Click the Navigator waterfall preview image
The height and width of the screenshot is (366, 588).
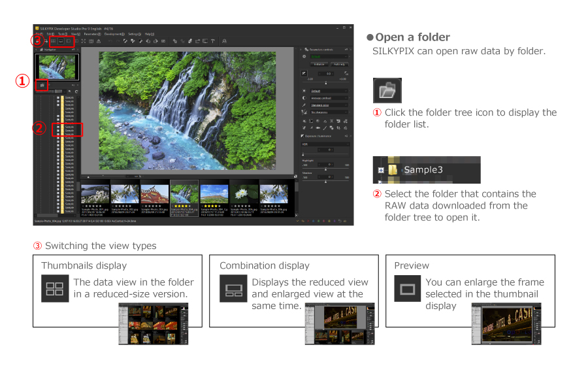(57, 67)
